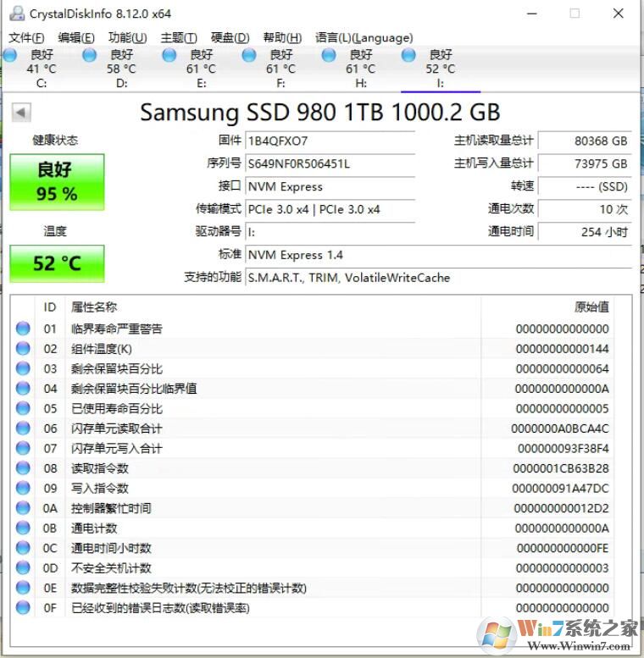Click status orb for attribute 01

coord(23,329)
